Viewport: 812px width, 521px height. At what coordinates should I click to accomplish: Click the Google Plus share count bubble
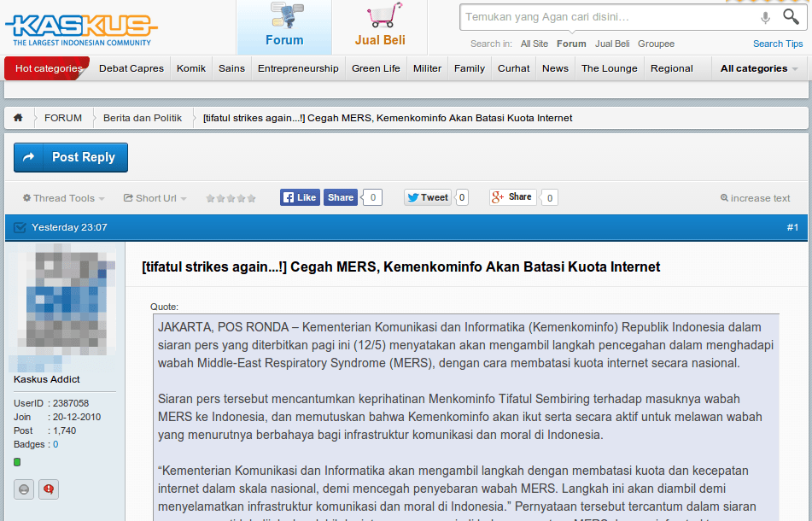tap(550, 198)
